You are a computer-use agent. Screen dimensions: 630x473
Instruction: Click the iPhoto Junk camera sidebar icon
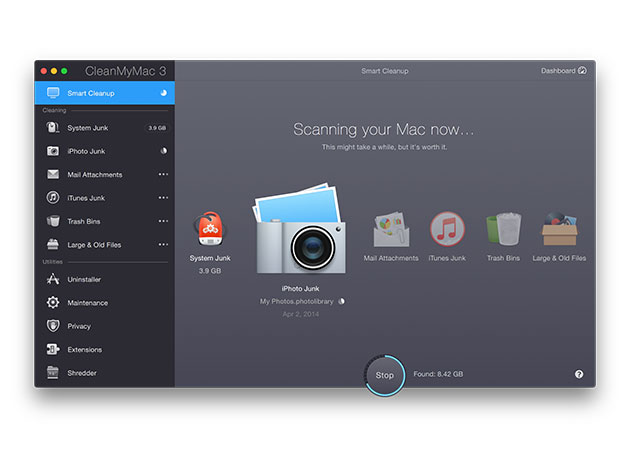53,151
